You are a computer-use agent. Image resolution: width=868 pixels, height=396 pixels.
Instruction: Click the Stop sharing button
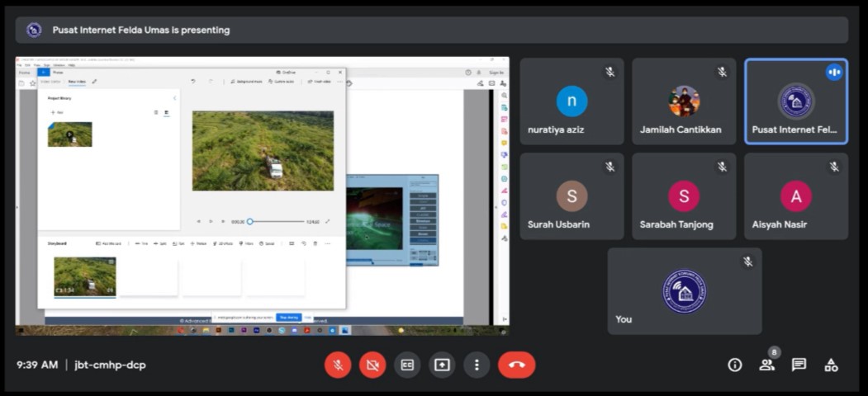(x=288, y=317)
